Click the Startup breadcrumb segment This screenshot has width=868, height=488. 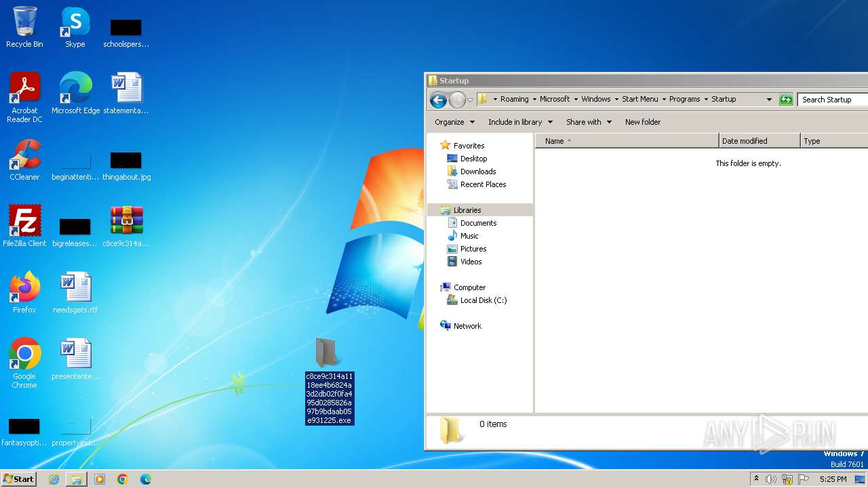[x=724, y=100]
